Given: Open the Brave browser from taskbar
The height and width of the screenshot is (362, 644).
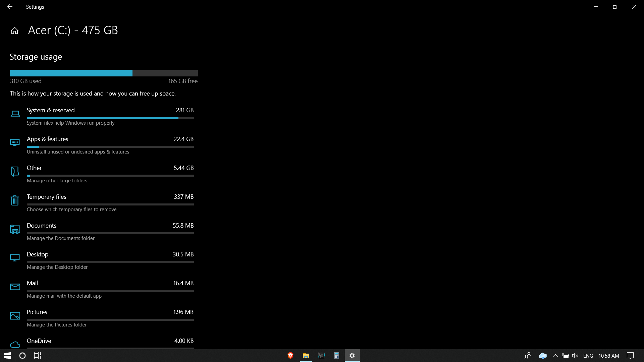Looking at the screenshot, I should 290,356.
